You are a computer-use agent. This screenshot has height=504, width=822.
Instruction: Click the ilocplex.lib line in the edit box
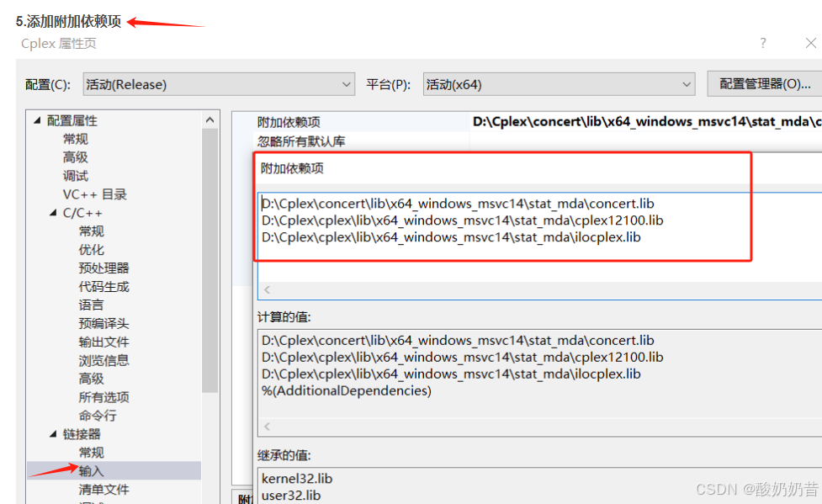(x=451, y=237)
